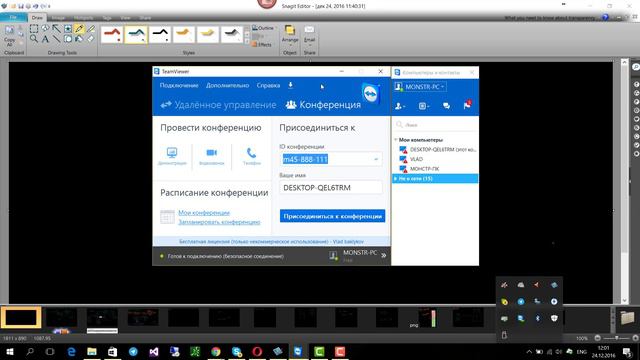Viewport: 640px width, 360px height.
Task: Open the Email share dropdown
Action: (309, 36)
